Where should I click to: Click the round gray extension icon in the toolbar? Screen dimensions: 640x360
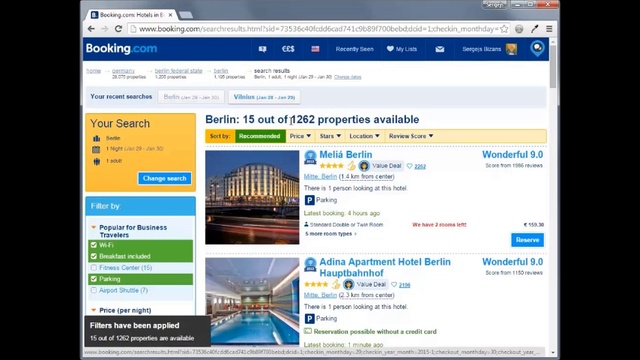pyautogui.click(x=519, y=29)
